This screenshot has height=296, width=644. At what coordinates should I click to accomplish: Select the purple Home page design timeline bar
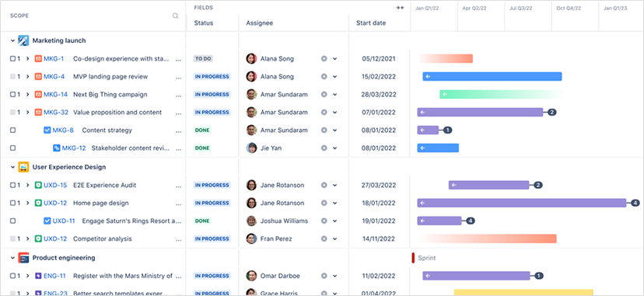click(522, 203)
